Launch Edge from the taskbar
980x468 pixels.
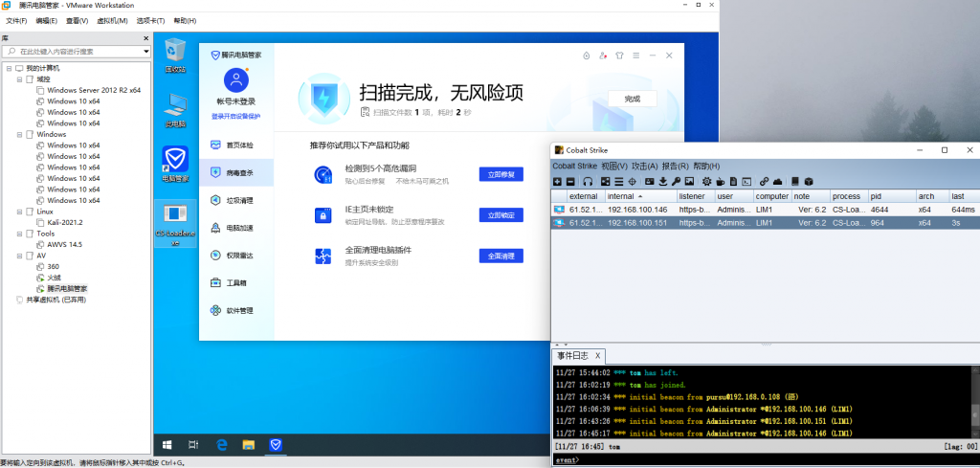point(221,445)
